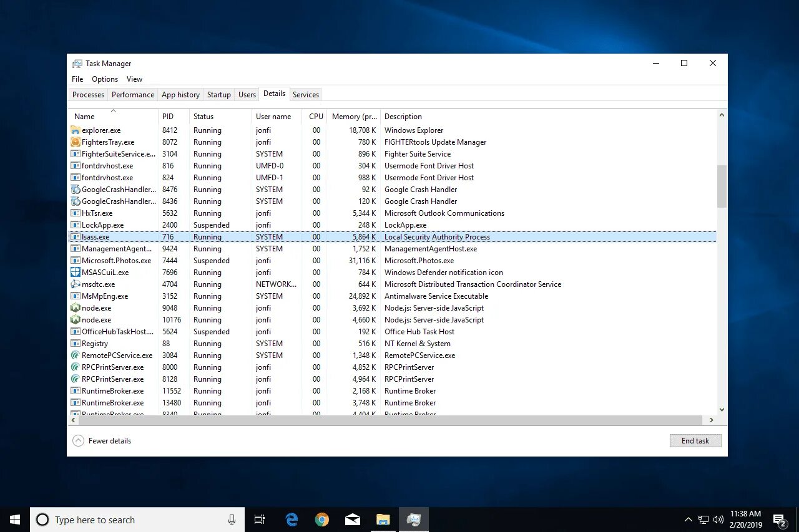799x532 pixels.
Task: Launch Microsoft Edge from the taskbar
Action: pyautogui.click(x=292, y=520)
